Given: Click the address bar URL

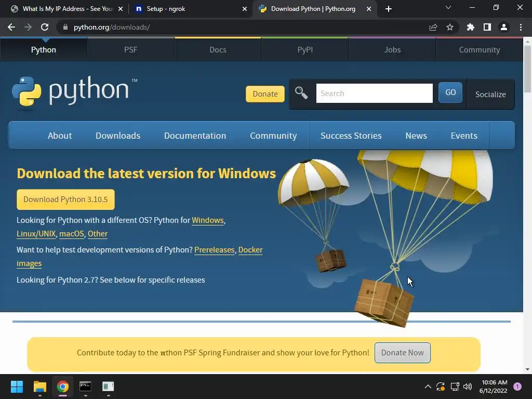Looking at the screenshot, I should click(x=112, y=27).
